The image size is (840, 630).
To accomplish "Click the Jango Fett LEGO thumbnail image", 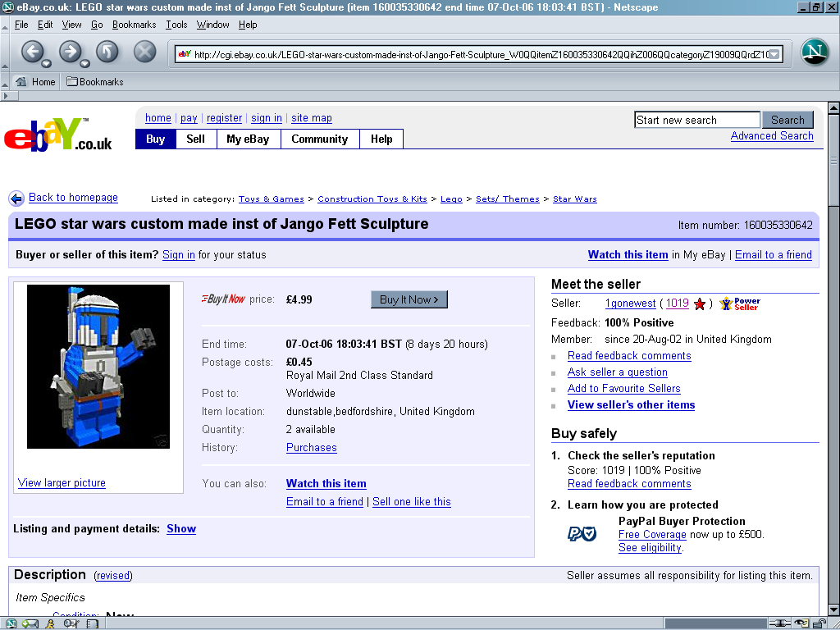I will click(98, 367).
